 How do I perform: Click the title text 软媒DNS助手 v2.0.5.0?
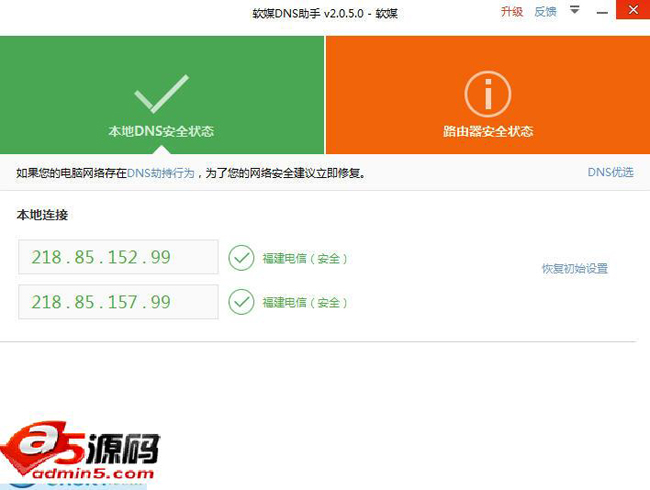coord(308,13)
